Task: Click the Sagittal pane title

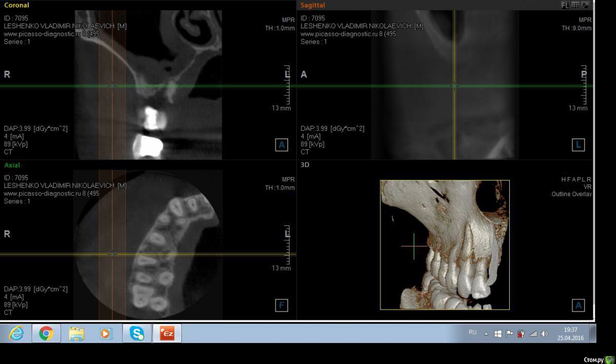Action: [313, 5]
